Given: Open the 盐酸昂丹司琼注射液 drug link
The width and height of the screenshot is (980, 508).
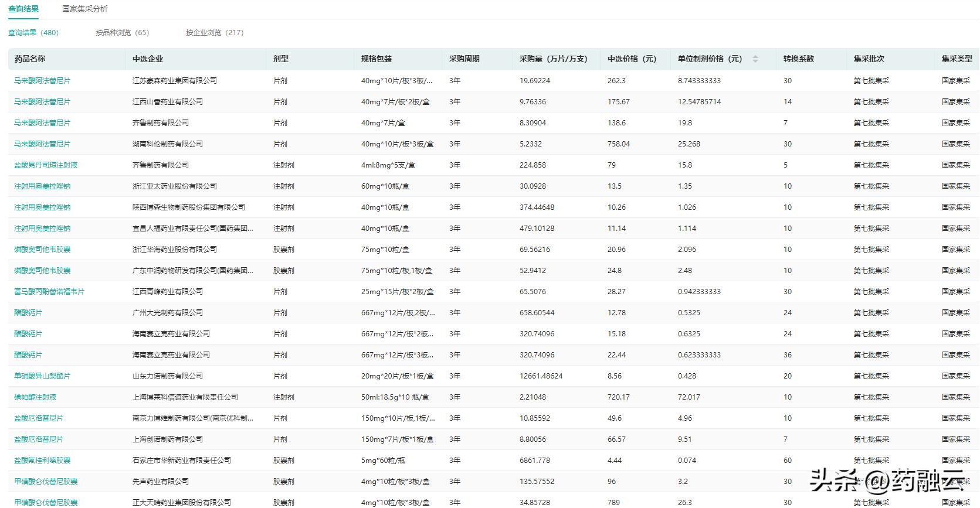Looking at the screenshot, I should click(x=46, y=165).
